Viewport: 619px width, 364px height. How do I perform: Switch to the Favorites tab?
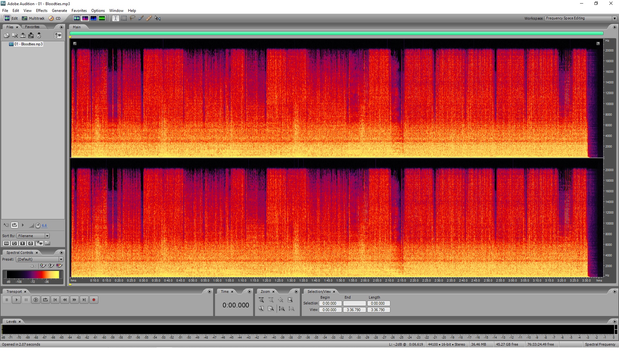point(32,27)
